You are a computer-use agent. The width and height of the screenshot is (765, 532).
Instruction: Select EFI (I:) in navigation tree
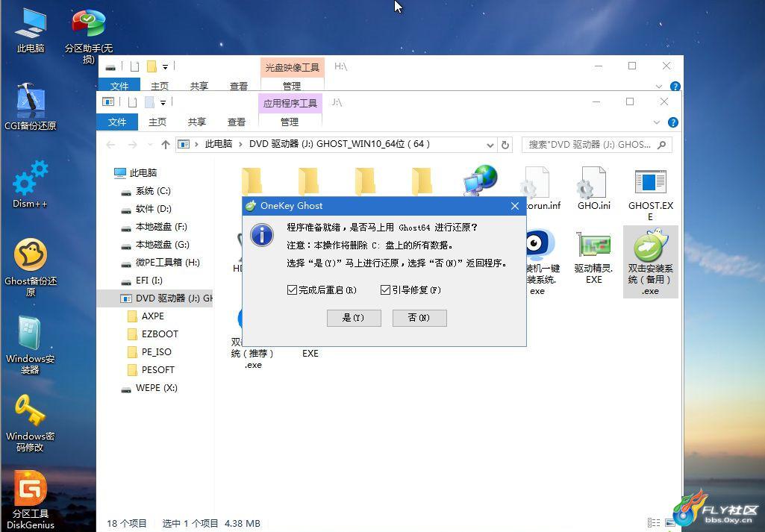(x=149, y=281)
